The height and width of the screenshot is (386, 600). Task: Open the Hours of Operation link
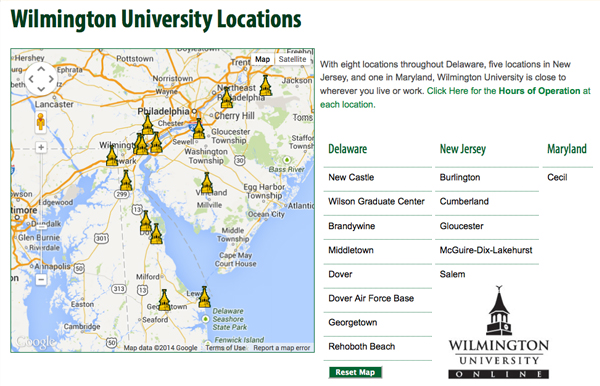pyautogui.click(x=539, y=91)
